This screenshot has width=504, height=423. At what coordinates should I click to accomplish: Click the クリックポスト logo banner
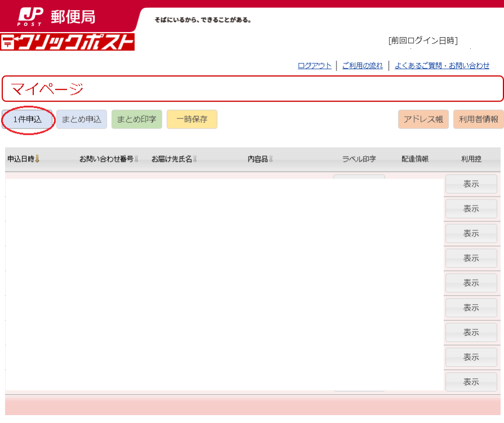(68, 42)
